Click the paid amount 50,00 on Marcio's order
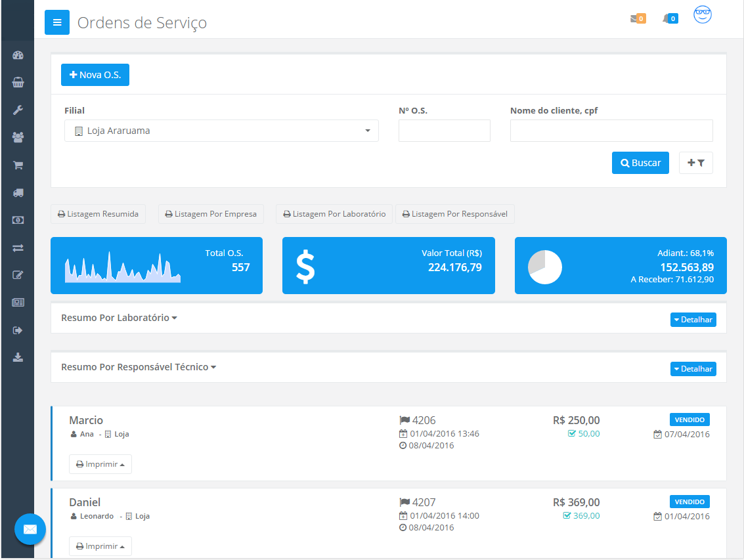Image resolution: width=744 pixels, height=560 pixels. pos(589,434)
